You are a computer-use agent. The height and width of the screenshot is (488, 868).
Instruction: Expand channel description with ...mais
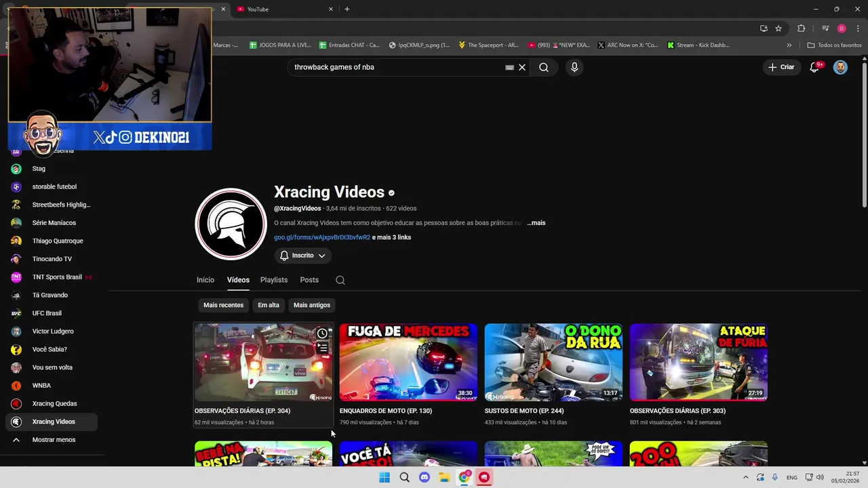(536, 223)
